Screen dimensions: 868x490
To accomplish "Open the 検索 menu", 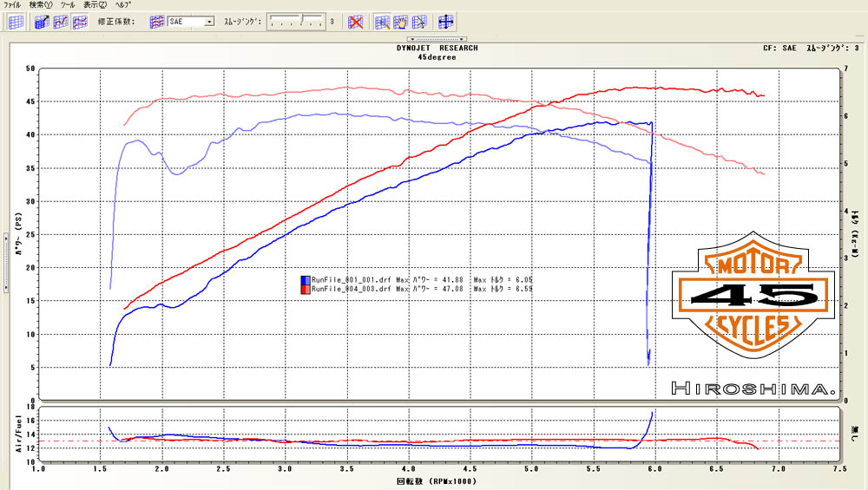I will pyautogui.click(x=41, y=5).
